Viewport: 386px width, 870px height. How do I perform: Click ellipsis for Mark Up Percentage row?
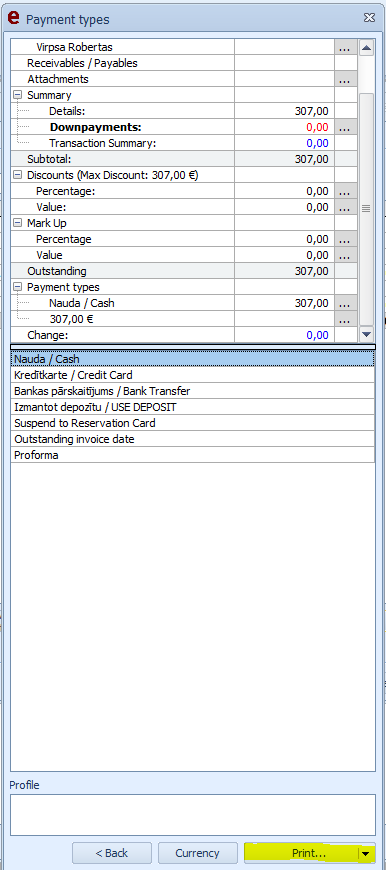[x=346, y=240]
